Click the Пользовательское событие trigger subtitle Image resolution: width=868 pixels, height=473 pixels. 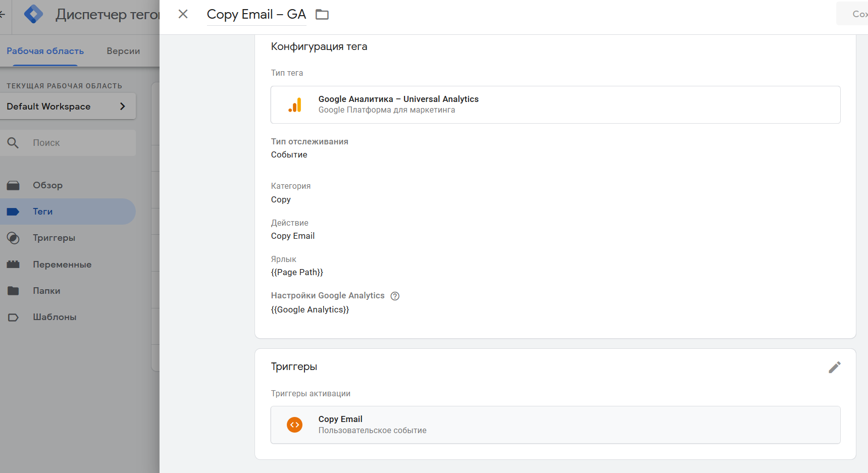click(373, 430)
